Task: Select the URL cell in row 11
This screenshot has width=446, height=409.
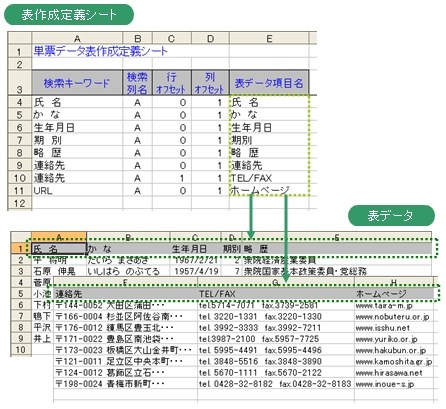Action: 77,191
